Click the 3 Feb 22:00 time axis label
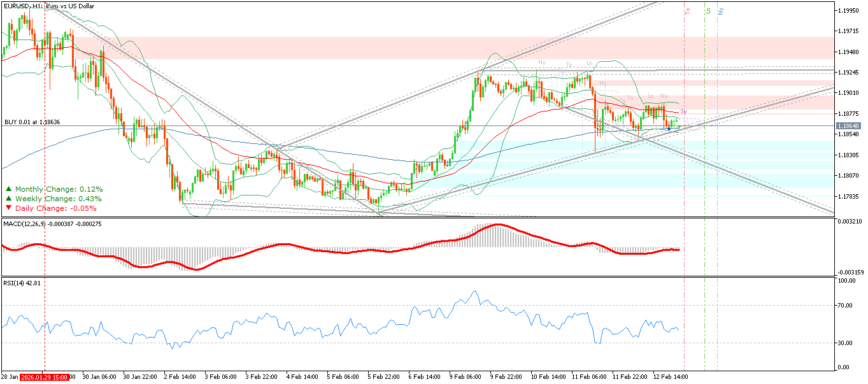 pos(260,377)
